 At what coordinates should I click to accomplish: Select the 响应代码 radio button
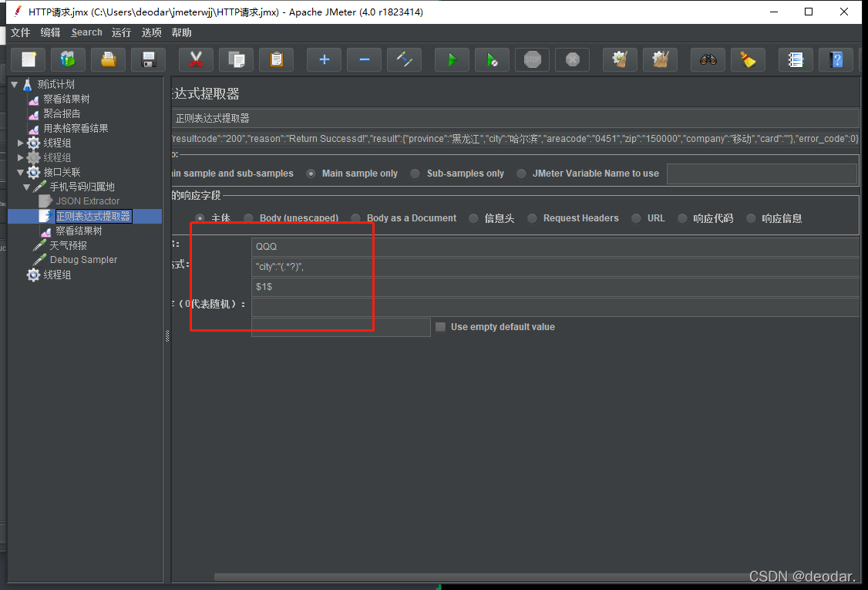(x=682, y=218)
